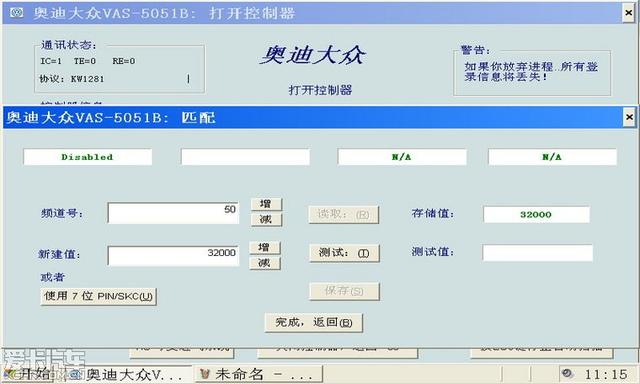640x384 pixels.
Task: Switch to 未命名 taskbar window
Action: click(x=259, y=374)
